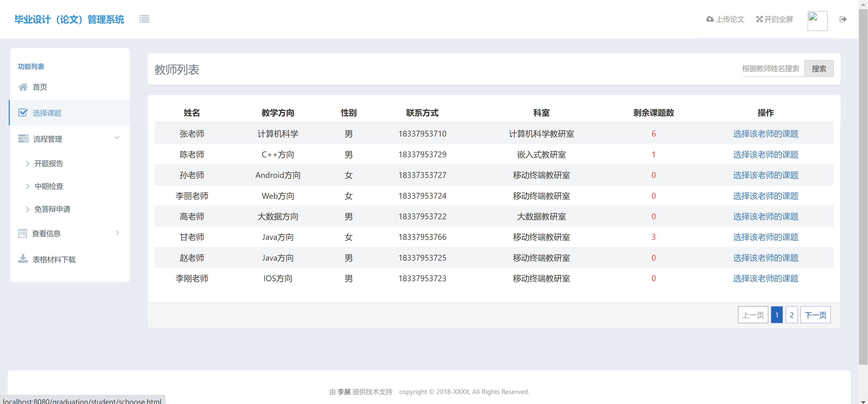The width and height of the screenshot is (868, 404).
Task: Open the user avatar thumbnail
Action: point(817,21)
